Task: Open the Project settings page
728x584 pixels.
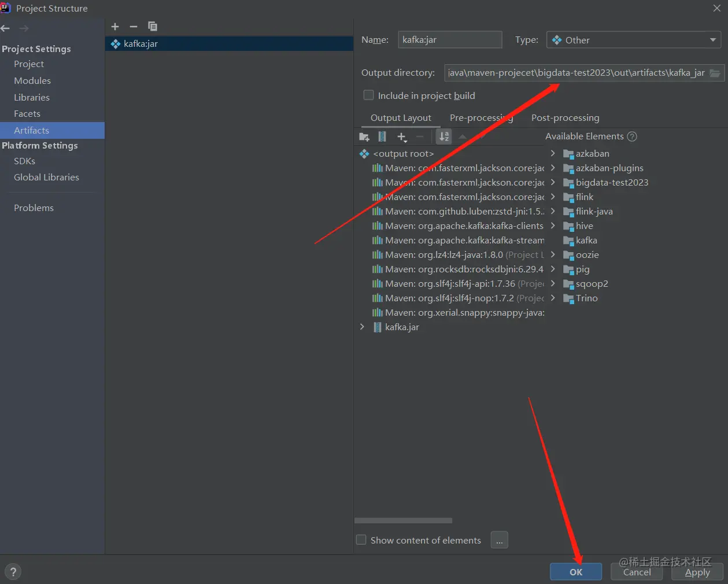Action: [x=29, y=64]
